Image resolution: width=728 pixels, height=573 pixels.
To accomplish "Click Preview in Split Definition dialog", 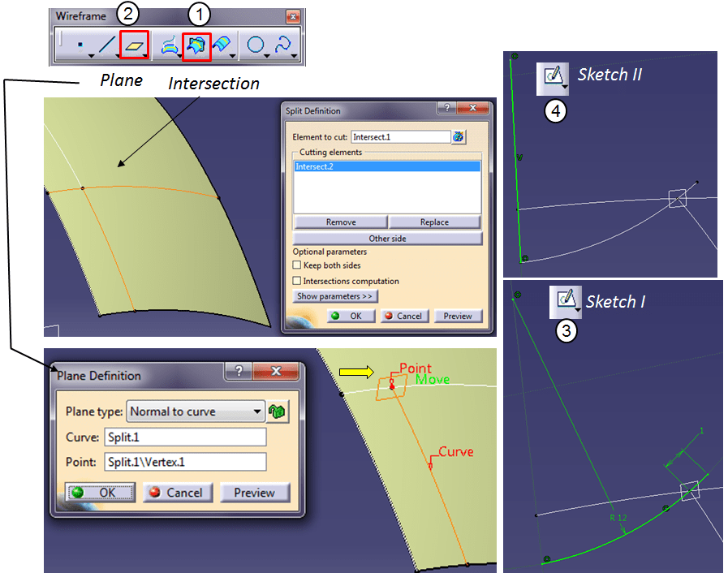I will click(x=458, y=316).
